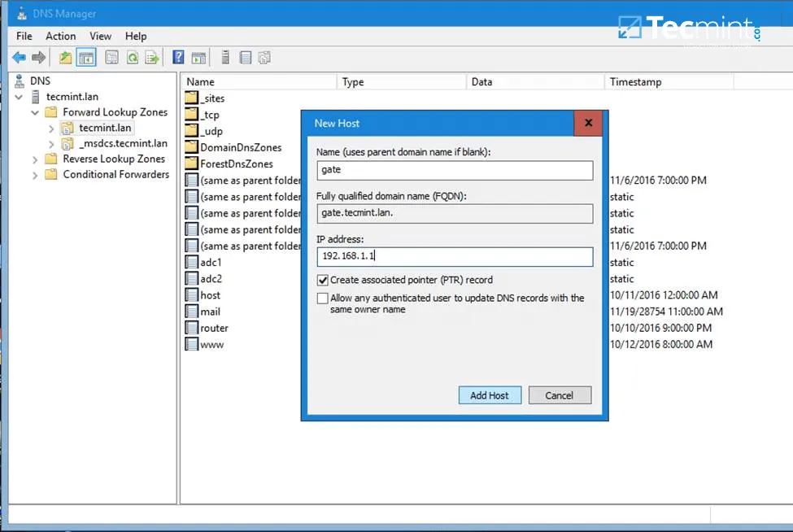Click inside the IP address field
The height and width of the screenshot is (532, 793).
pos(454,256)
